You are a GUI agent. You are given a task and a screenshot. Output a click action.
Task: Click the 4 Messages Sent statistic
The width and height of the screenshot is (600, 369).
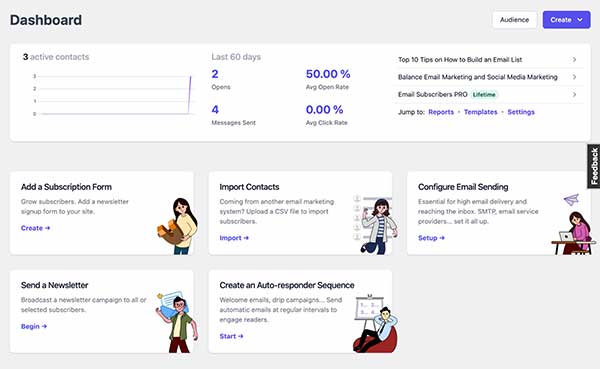click(x=233, y=115)
